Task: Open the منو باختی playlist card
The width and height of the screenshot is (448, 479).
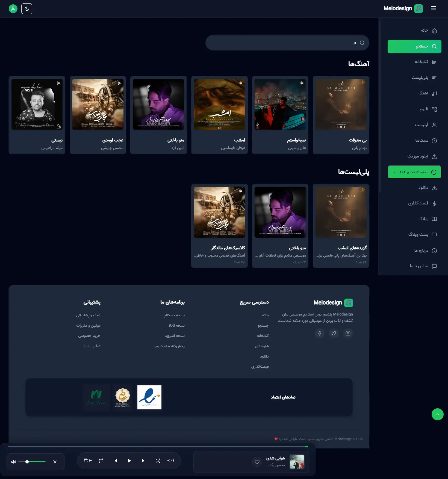Action: pos(280,226)
